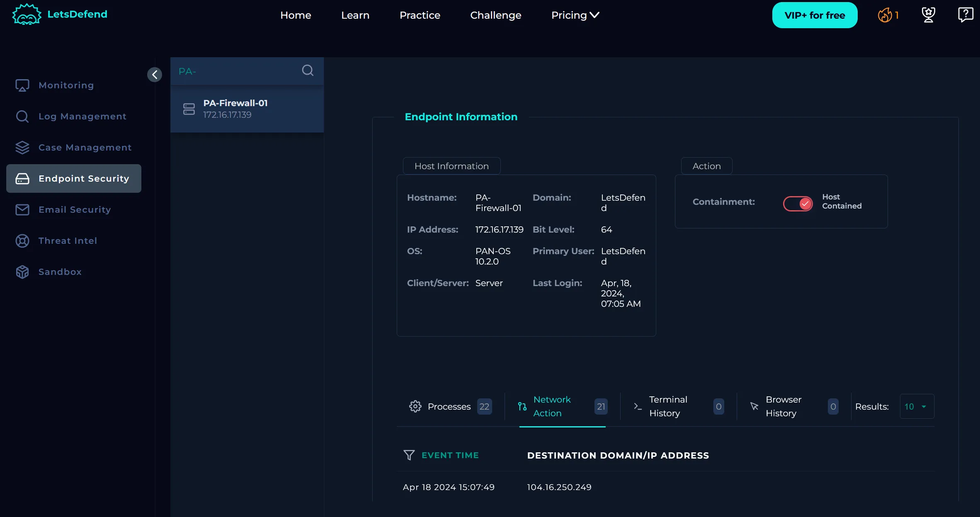Open the Results count dropdown
980x517 pixels.
(x=916, y=407)
